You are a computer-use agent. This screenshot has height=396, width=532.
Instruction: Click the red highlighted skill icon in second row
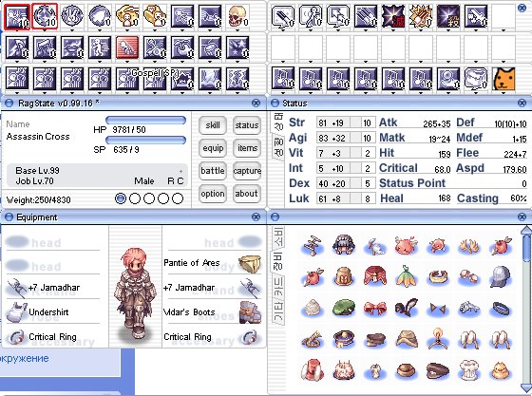coord(127,47)
